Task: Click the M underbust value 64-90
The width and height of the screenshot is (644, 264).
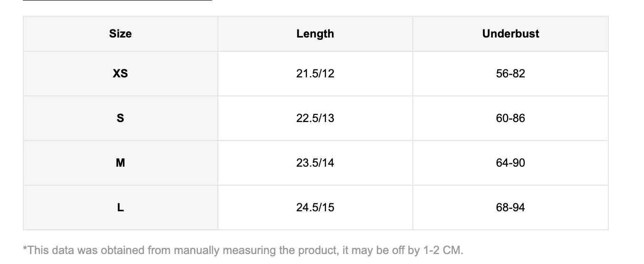Action: [x=510, y=163]
